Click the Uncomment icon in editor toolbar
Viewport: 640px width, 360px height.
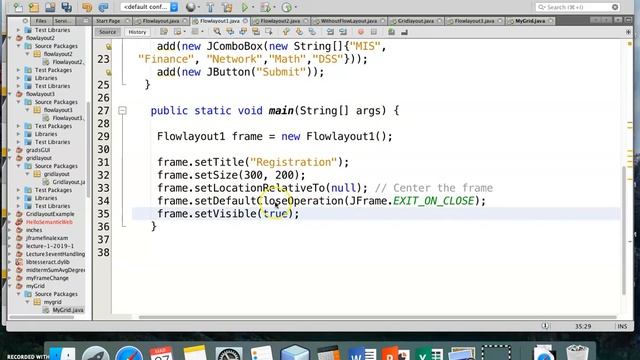(404, 32)
